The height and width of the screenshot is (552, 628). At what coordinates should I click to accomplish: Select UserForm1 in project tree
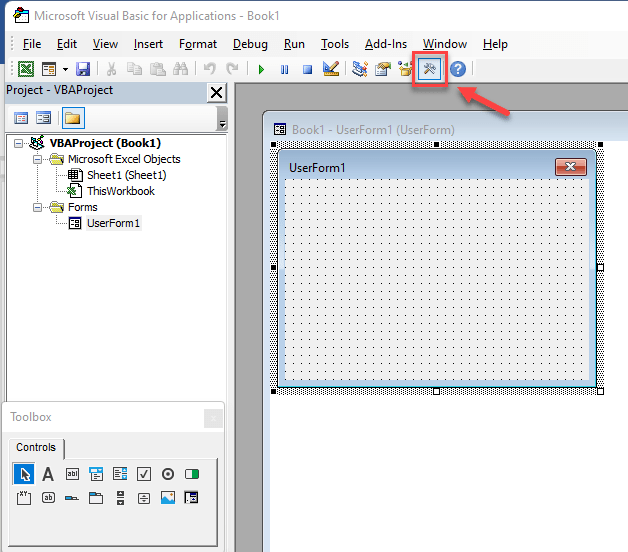coord(113,223)
